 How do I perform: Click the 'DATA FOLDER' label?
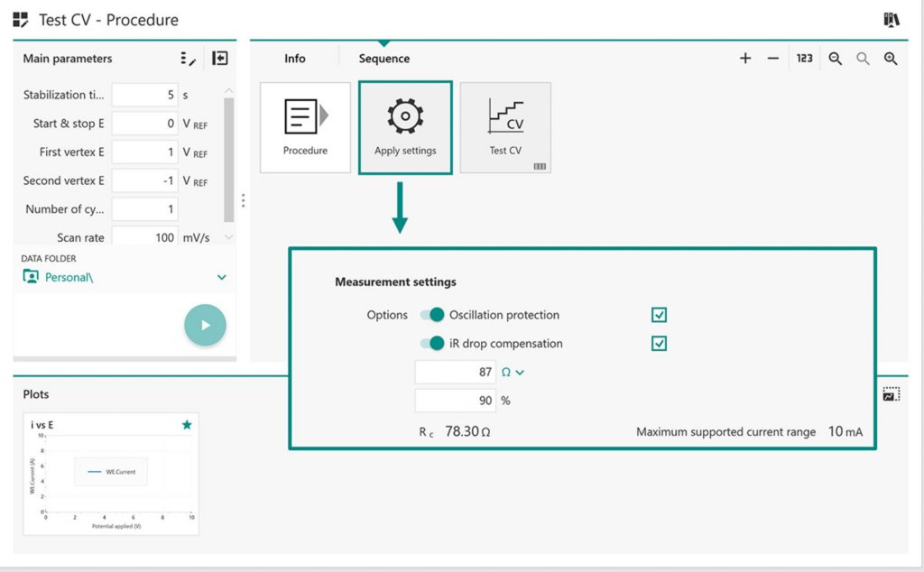tap(49, 258)
